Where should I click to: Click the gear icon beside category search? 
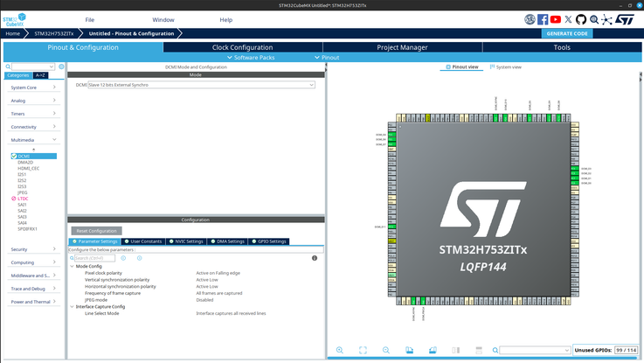[x=61, y=66]
